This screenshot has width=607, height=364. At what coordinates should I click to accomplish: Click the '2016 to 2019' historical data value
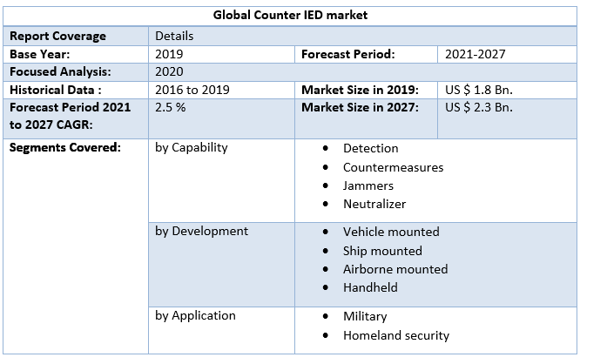pyautogui.click(x=191, y=90)
